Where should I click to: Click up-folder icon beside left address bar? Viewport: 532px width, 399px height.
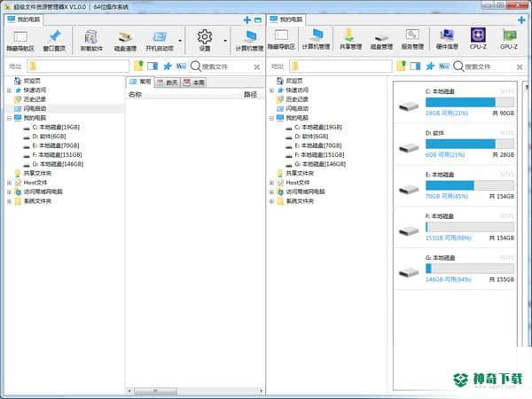138,66
